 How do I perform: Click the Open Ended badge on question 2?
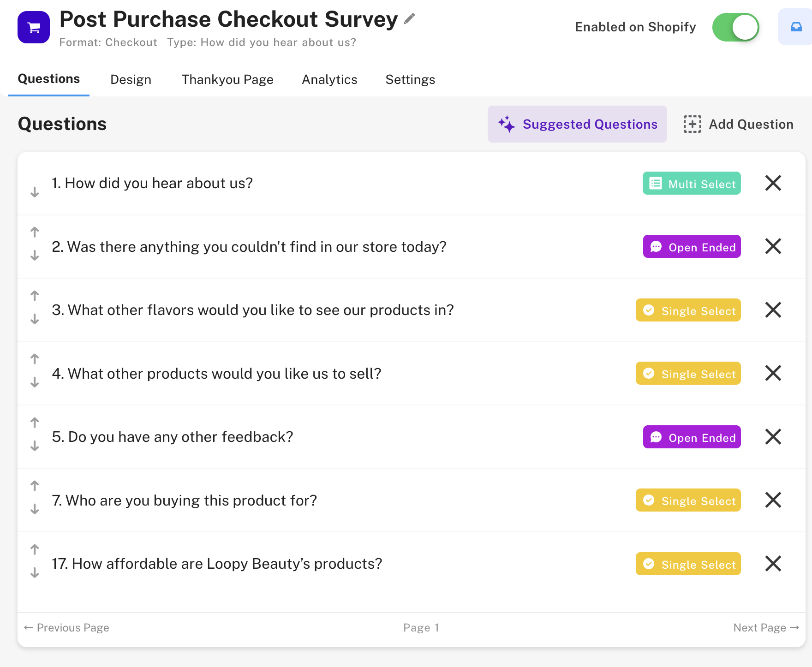[692, 247]
